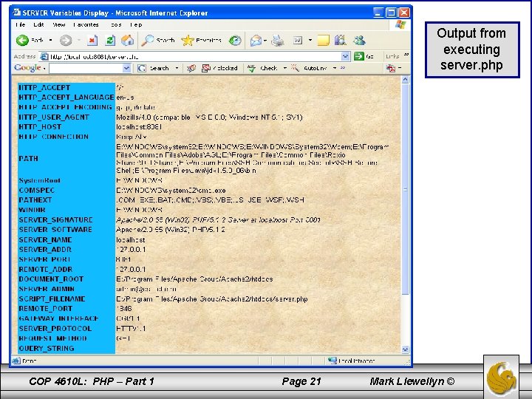Open the History clock icon
The width and height of the screenshot is (532, 399).
(235, 41)
